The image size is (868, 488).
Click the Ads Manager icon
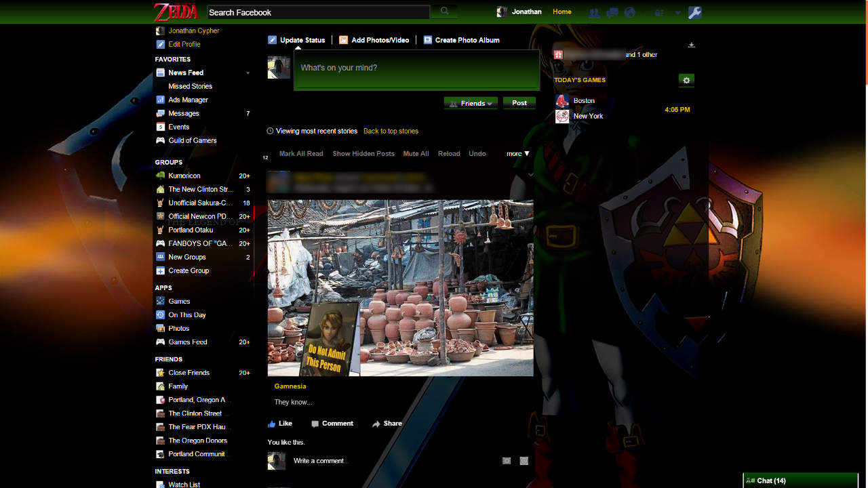(x=160, y=100)
